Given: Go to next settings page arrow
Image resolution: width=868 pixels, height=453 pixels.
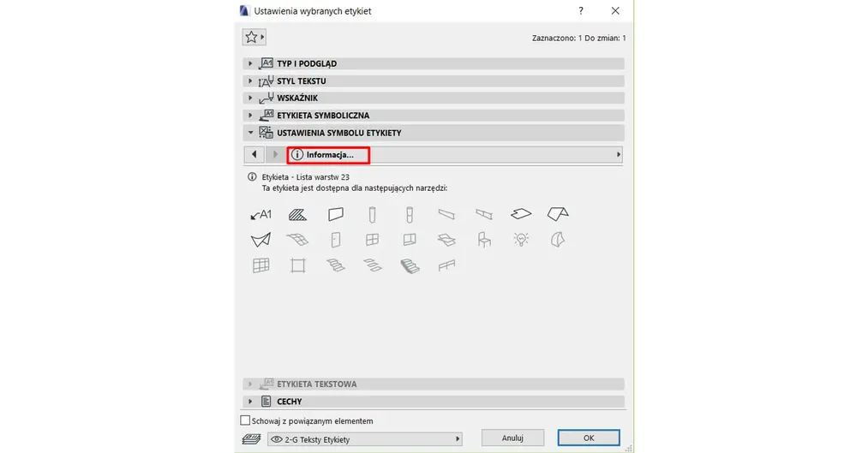Looking at the screenshot, I should coord(274,154).
